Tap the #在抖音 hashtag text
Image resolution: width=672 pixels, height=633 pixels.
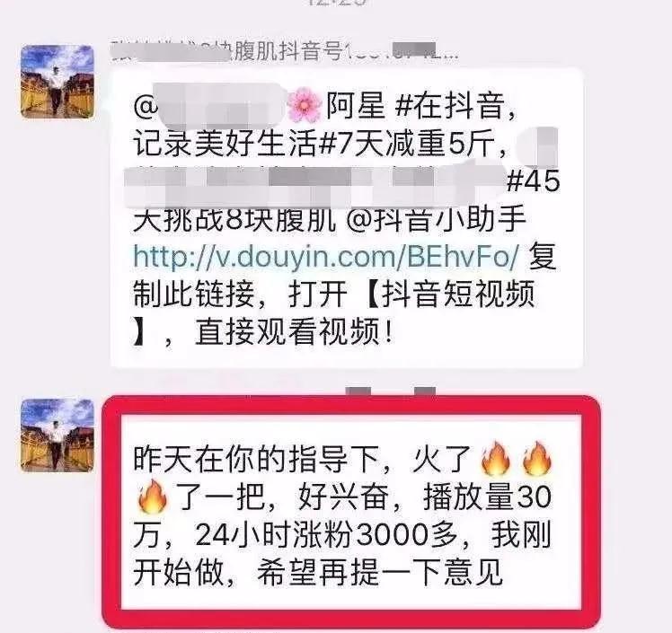click(x=455, y=106)
